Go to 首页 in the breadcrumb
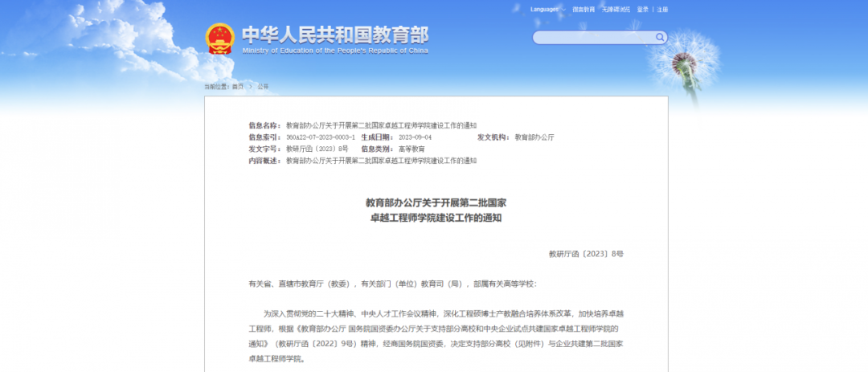The width and height of the screenshot is (868, 372). coord(237,87)
